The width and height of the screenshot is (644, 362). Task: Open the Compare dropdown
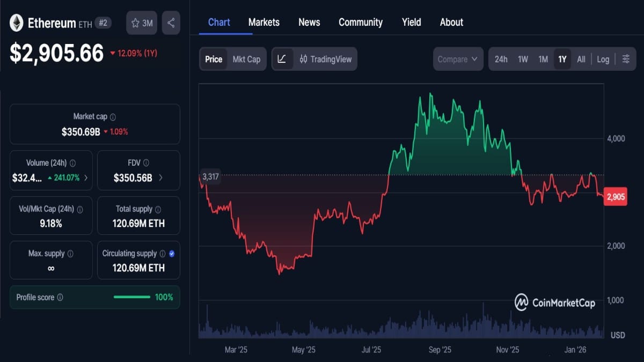(458, 59)
